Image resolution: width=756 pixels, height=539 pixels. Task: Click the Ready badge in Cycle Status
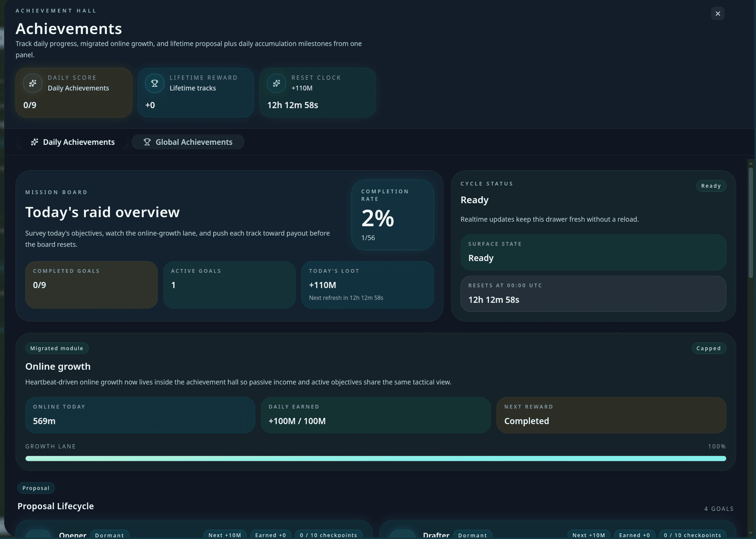711,186
